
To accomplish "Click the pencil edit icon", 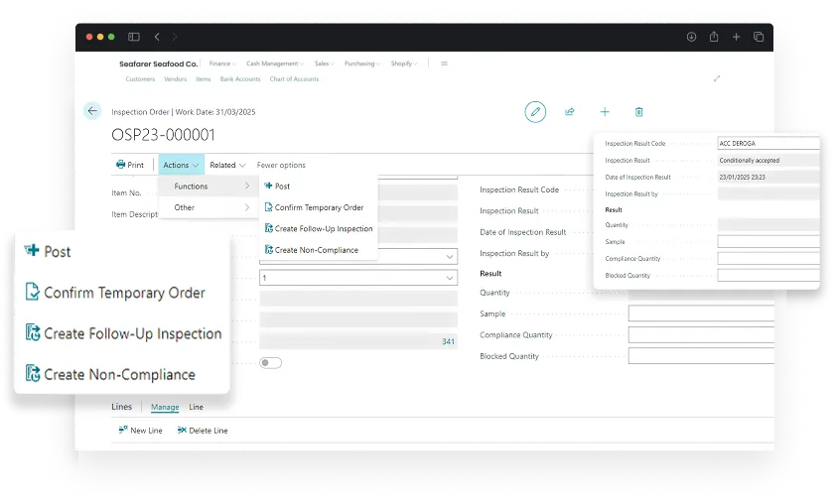I will point(535,112).
